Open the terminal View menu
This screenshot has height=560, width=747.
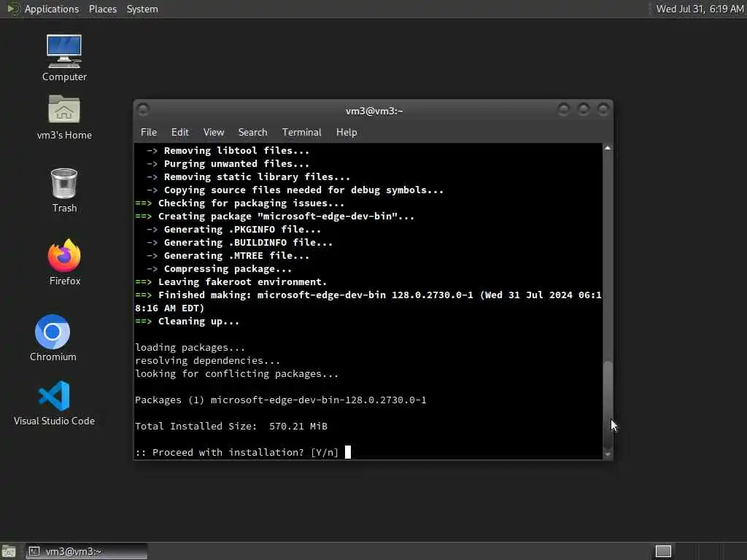(x=214, y=133)
